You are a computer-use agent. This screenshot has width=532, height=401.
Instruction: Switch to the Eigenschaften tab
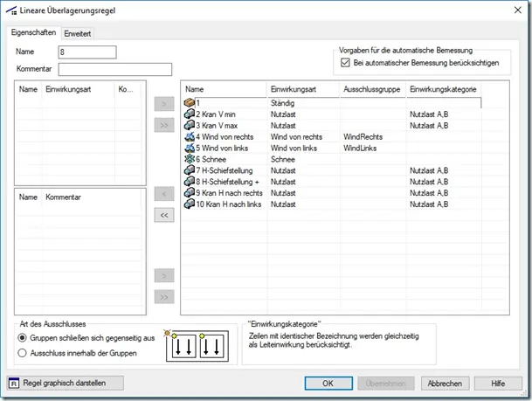coord(33,32)
